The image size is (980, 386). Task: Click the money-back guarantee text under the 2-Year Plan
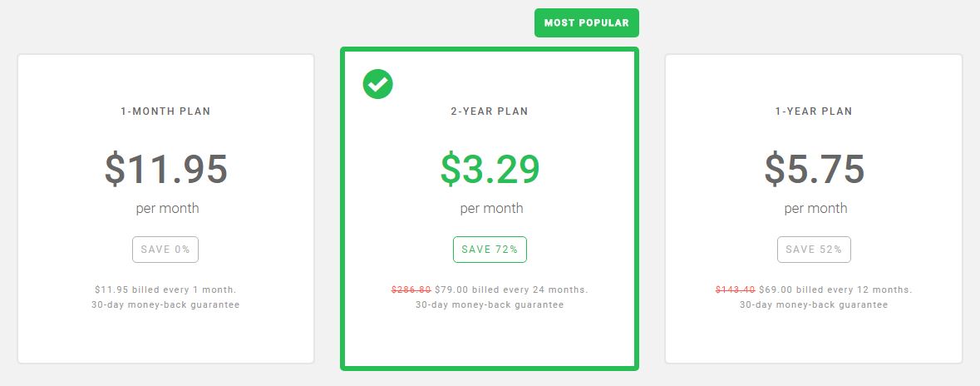point(490,304)
